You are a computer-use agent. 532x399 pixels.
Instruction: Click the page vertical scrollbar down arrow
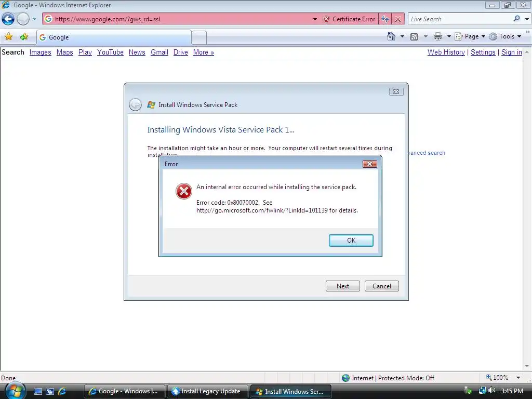tap(527, 366)
